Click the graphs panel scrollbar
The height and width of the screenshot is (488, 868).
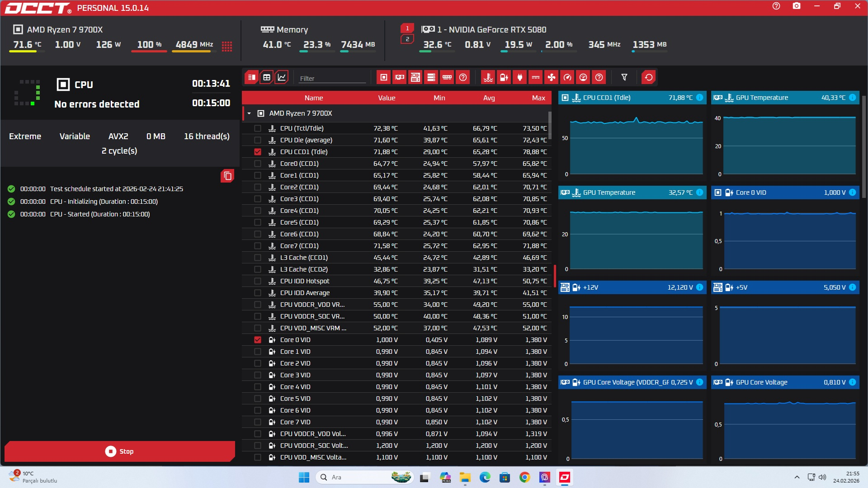(x=864, y=147)
